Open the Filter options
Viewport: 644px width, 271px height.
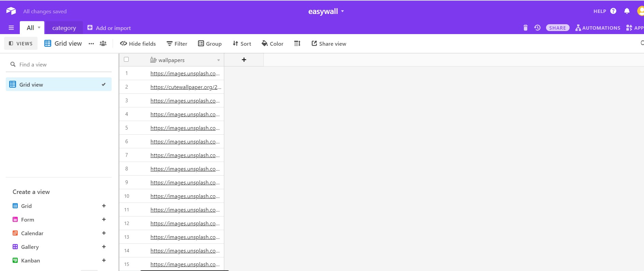coord(177,44)
